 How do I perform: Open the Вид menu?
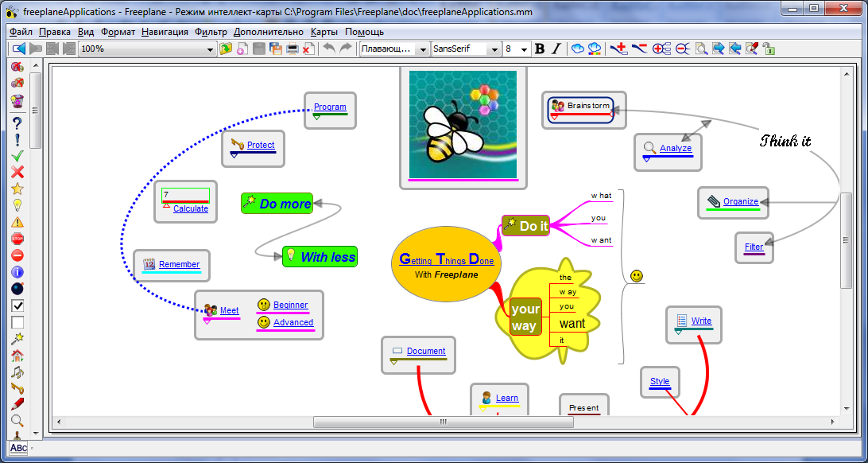pos(85,32)
